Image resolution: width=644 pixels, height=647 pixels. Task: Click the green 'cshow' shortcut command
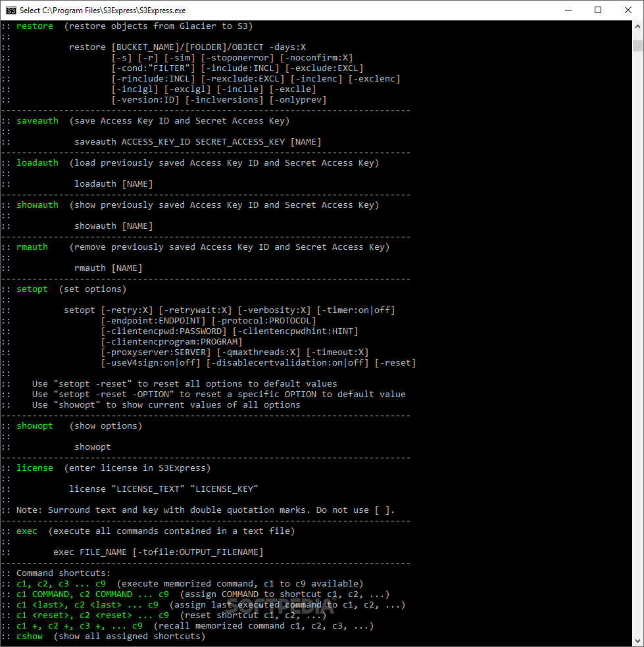point(30,636)
